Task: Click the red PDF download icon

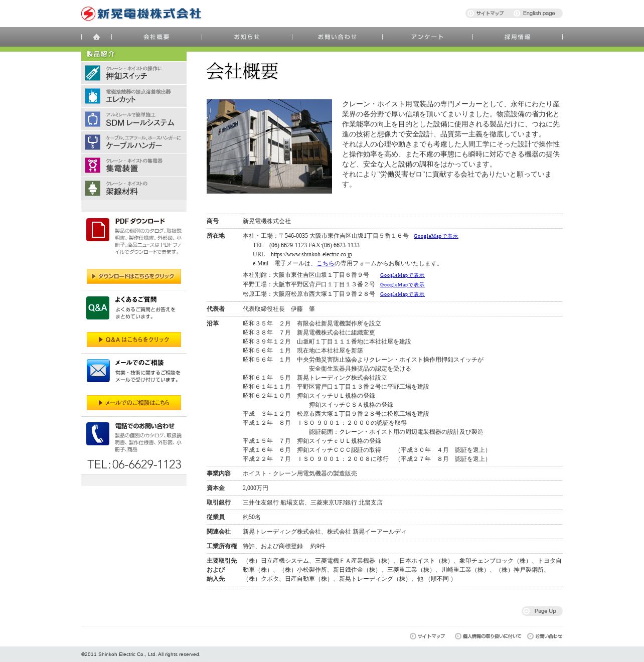Action: click(98, 230)
